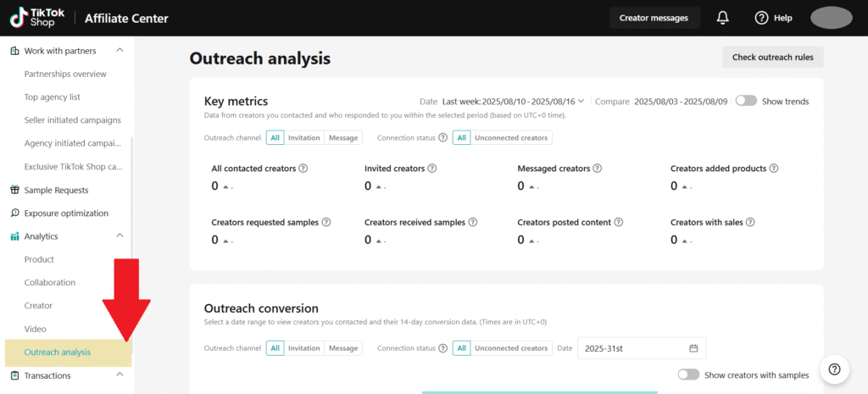Click the Outreach conversion Date input field
This screenshot has height=394, width=868.
[x=632, y=348]
